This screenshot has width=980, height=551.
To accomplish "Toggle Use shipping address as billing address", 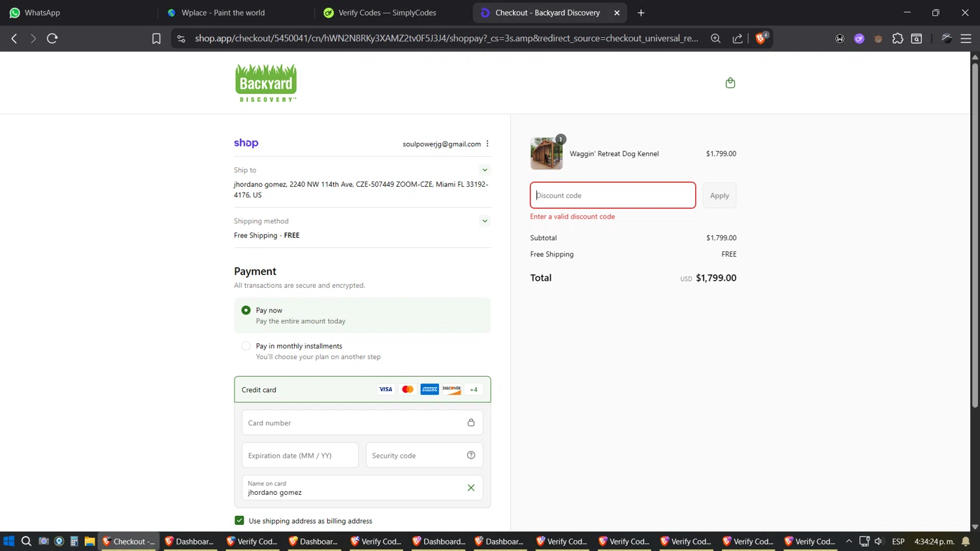I will [239, 520].
